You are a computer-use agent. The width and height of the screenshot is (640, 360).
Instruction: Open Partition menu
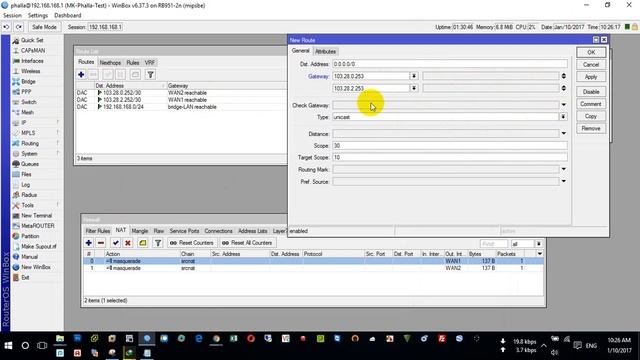(x=30, y=236)
